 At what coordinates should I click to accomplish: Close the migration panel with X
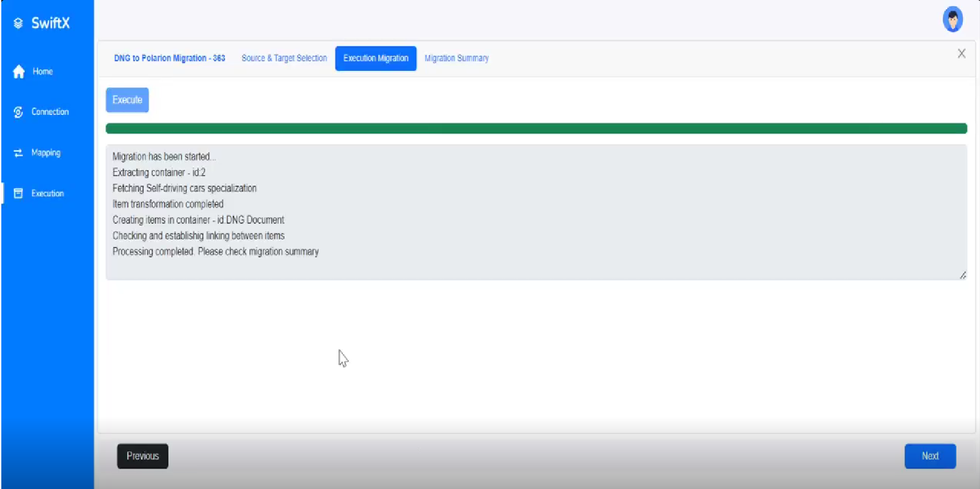[961, 54]
